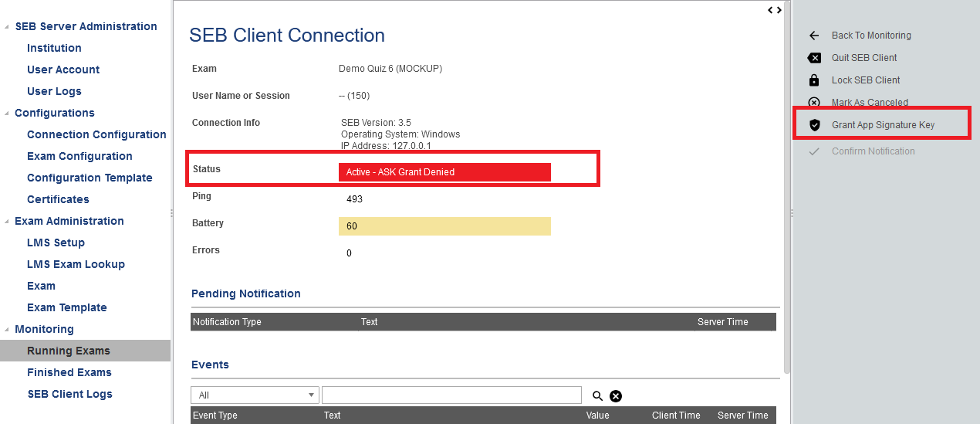Open SEB Client Logs menu item

69,394
